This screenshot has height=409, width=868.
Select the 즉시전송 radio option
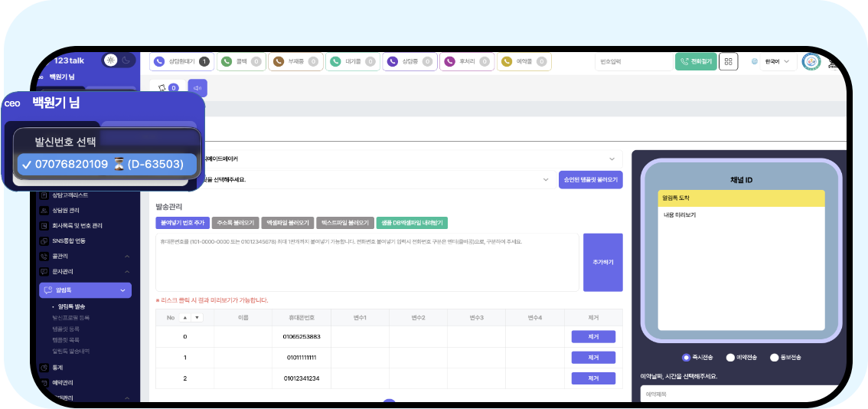pos(686,358)
